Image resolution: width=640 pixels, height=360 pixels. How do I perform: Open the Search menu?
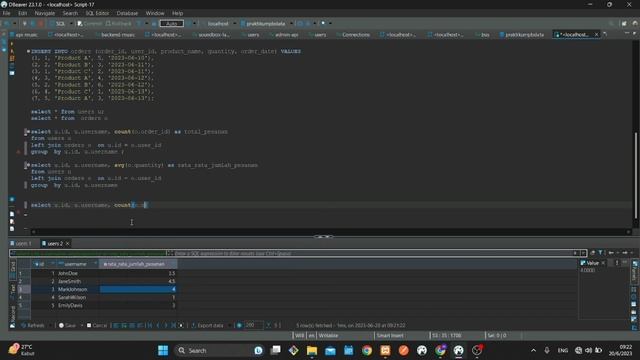[70, 13]
